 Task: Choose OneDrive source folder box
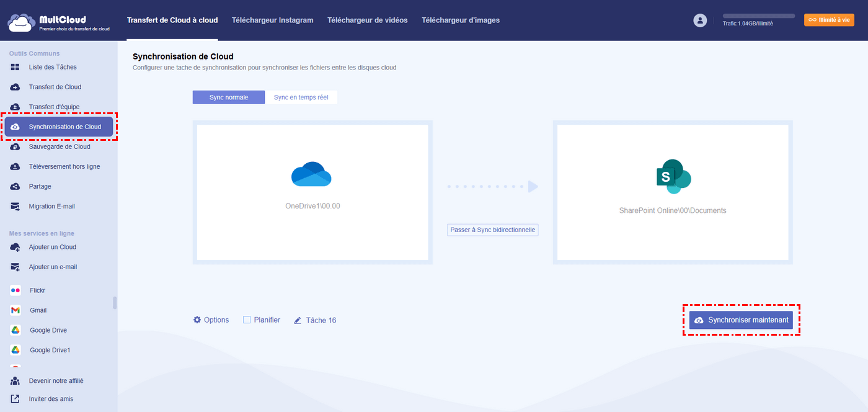point(312,192)
